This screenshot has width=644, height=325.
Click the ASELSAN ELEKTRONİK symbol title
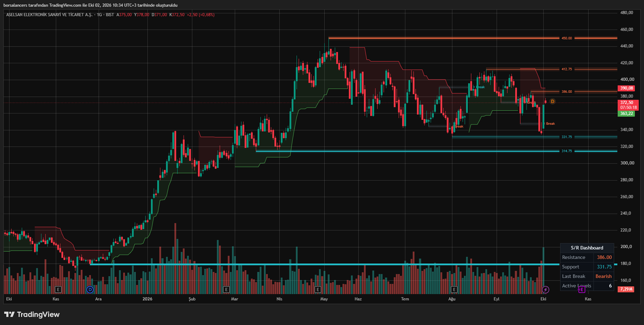pyautogui.click(x=48, y=15)
